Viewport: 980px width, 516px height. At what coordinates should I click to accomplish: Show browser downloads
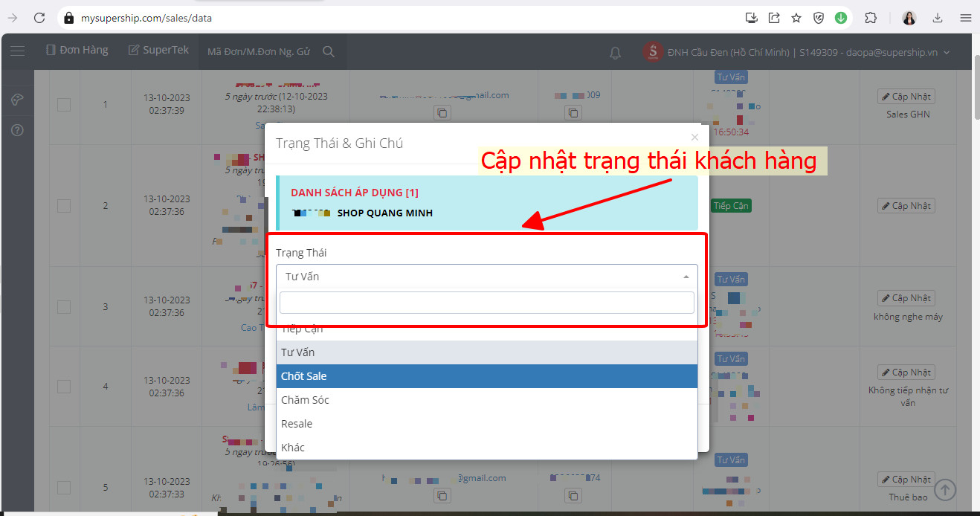[x=938, y=18]
